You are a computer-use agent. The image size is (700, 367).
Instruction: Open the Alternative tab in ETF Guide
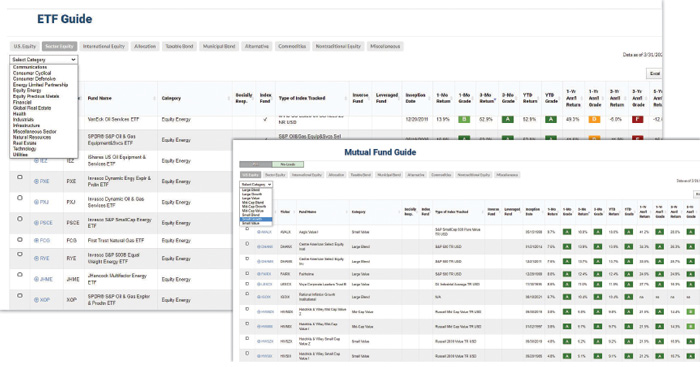(257, 46)
